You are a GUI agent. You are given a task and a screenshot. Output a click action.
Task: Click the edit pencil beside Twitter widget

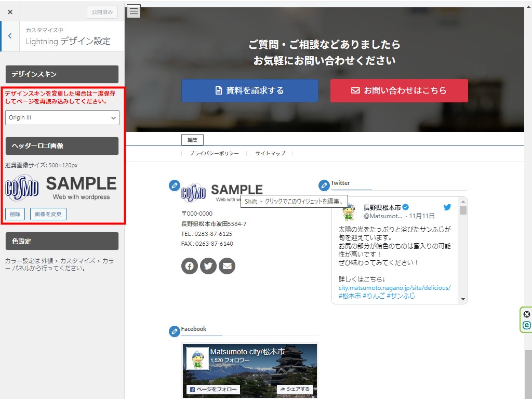tap(324, 185)
